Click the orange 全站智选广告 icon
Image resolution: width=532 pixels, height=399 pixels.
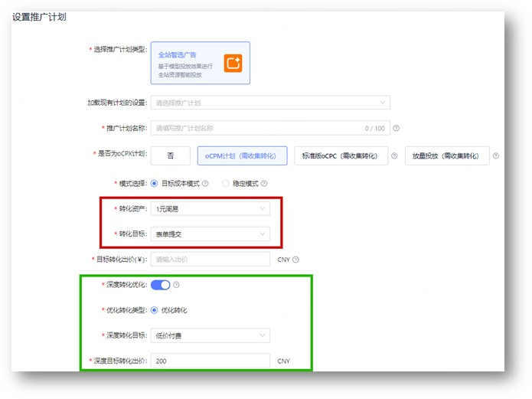(x=233, y=63)
